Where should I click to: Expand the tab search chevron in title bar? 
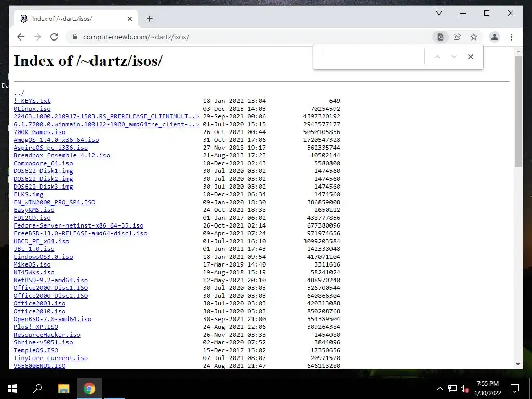point(439,13)
